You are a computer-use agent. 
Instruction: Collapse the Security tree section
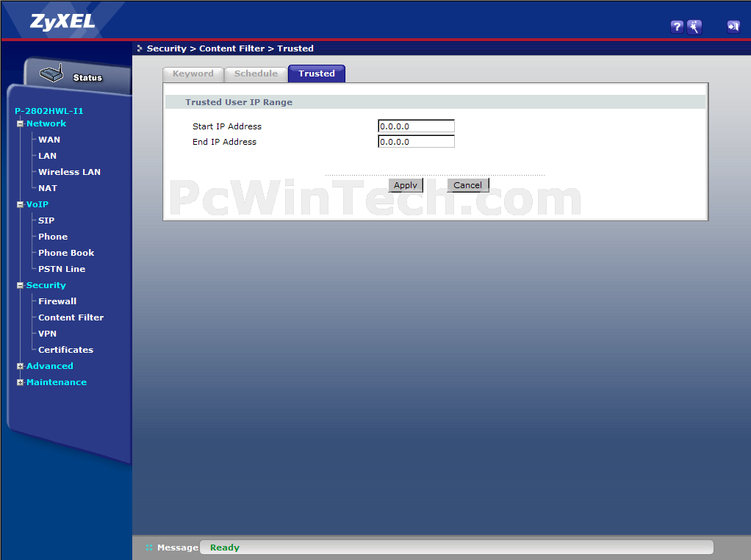coord(20,285)
